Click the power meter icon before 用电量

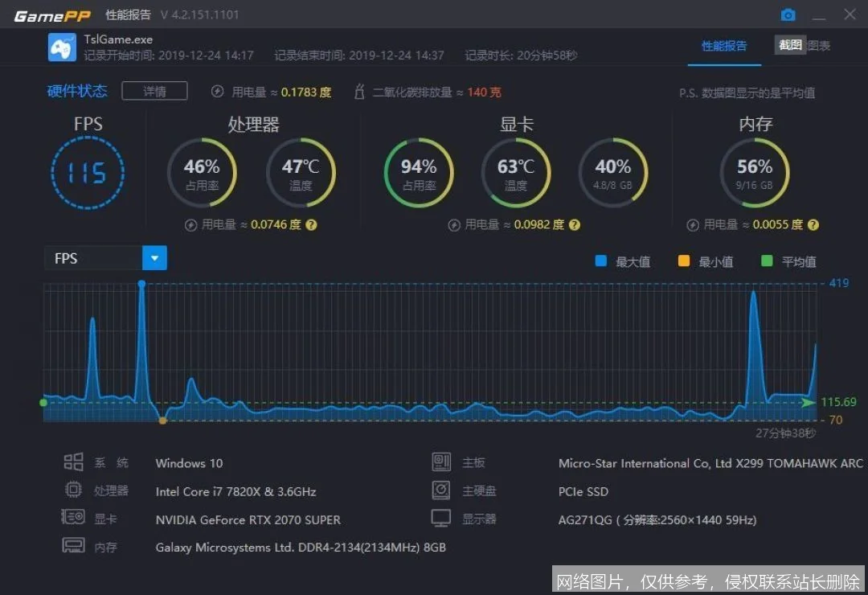click(x=217, y=91)
